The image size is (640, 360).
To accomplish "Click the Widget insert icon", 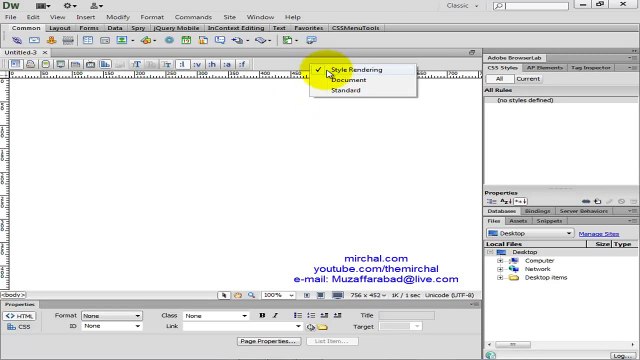I will pyautogui.click(x=169, y=40).
